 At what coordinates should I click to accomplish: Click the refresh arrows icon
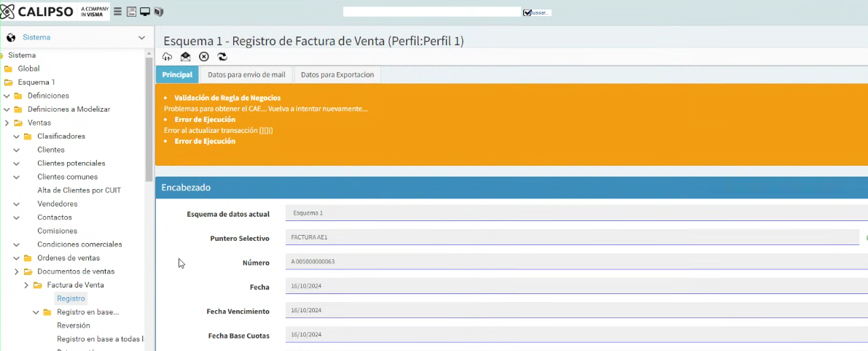222,57
